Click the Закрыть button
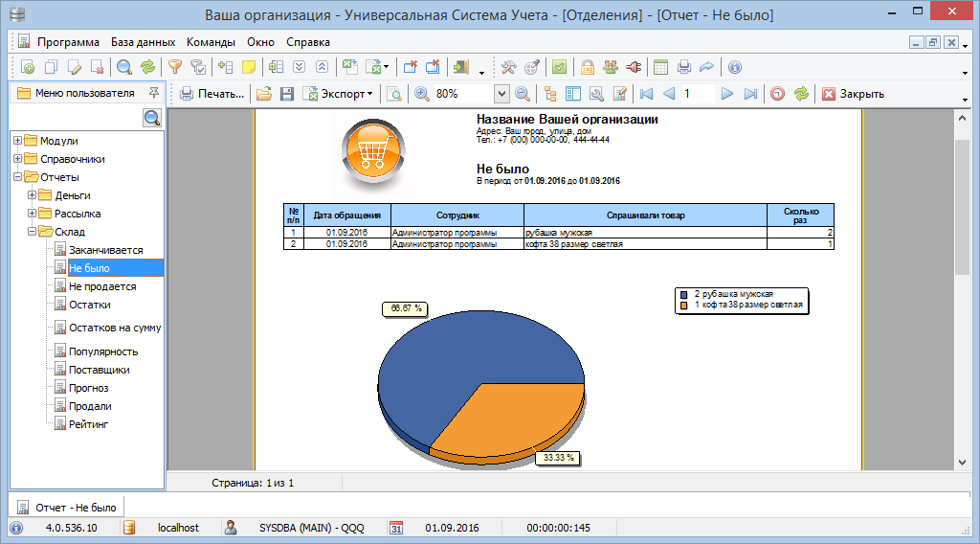This screenshot has width=980, height=544. tap(853, 94)
